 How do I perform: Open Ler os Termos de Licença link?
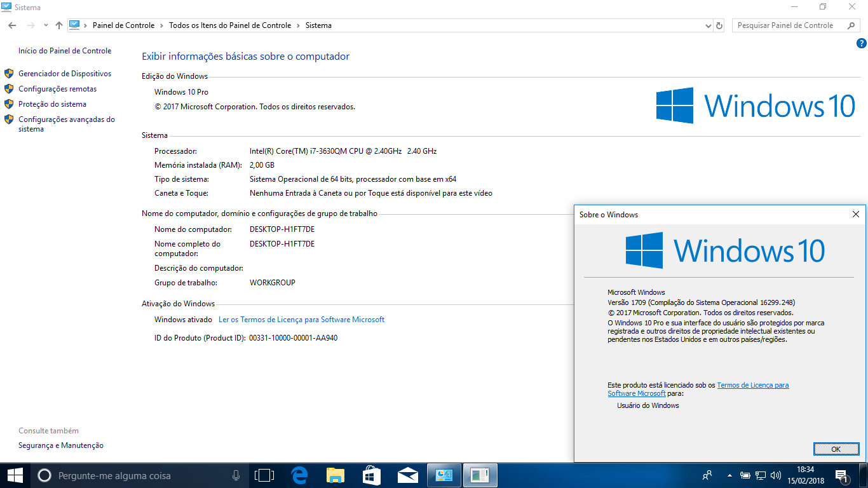[x=301, y=320]
